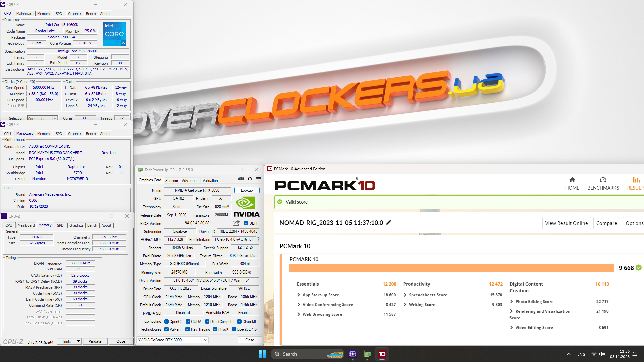Open the GPU-Z hamburger menu
644x362 pixels.
[259, 179]
